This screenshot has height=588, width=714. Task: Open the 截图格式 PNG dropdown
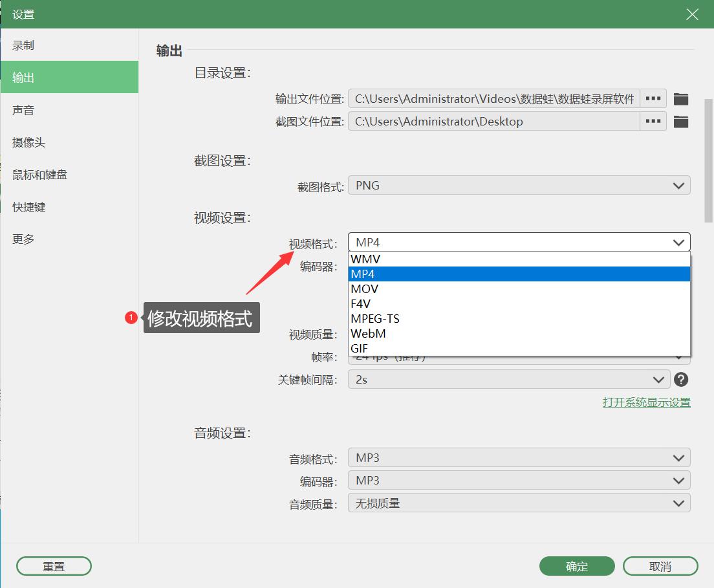(517, 186)
